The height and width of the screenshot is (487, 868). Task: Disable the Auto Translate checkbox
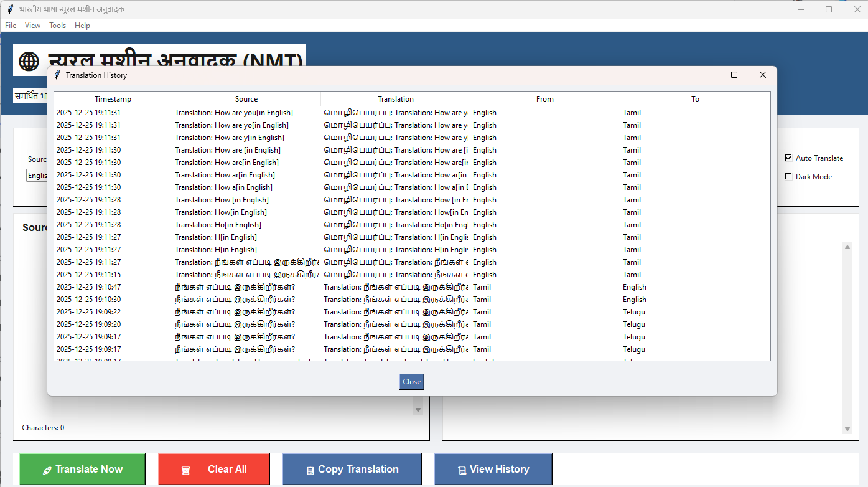[x=788, y=158]
